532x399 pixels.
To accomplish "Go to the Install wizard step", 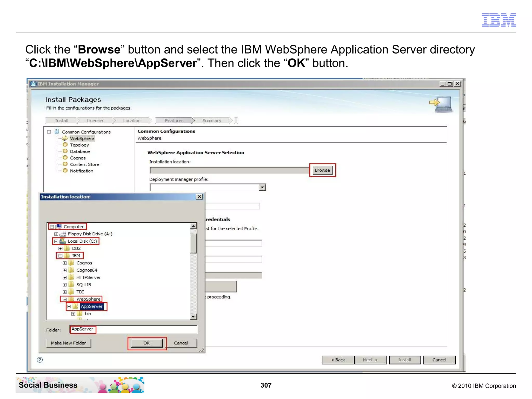I will tap(61, 121).
